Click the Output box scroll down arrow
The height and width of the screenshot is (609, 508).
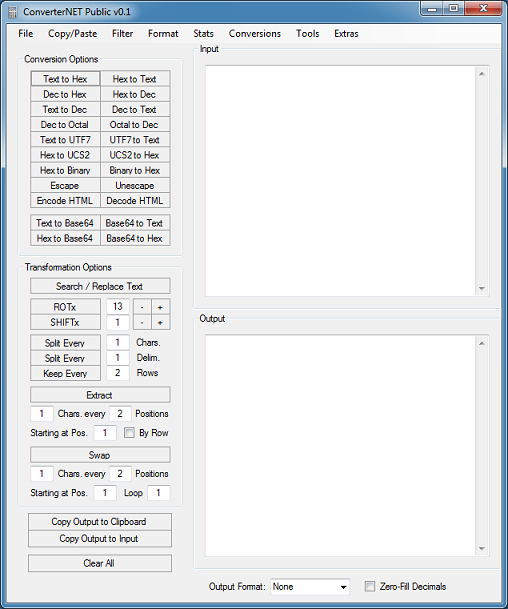(482, 548)
